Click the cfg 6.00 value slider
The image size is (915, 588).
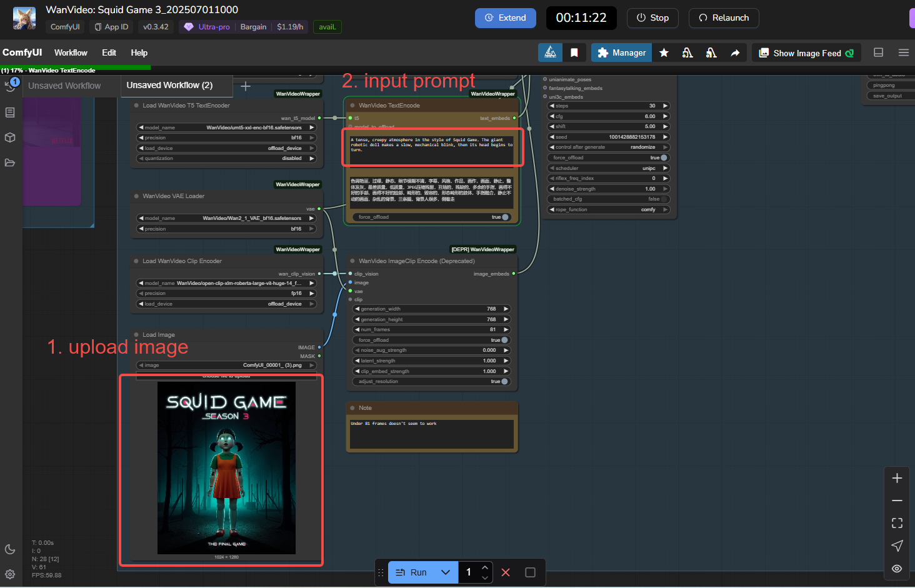pyautogui.click(x=609, y=116)
